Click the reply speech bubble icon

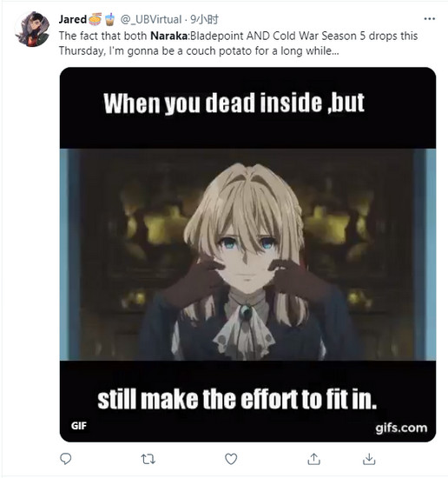point(65,459)
